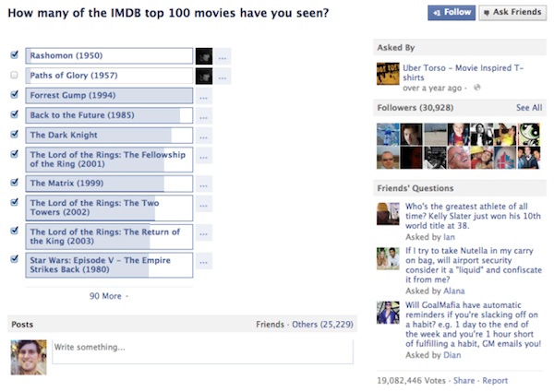The image size is (554, 392).
Task: Select the Back to the Future vote bar
Action: pos(109,115)
